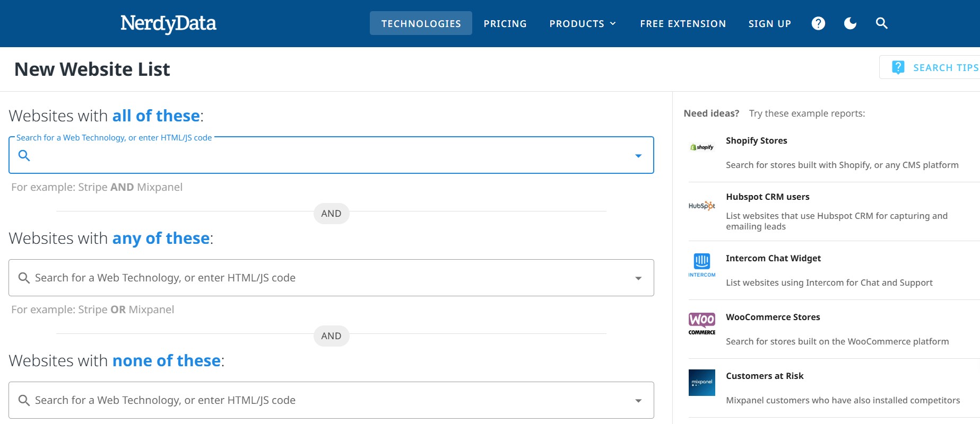Go to the Technologies tab
This screenshot has height=424, width=980.
point(421,23)
